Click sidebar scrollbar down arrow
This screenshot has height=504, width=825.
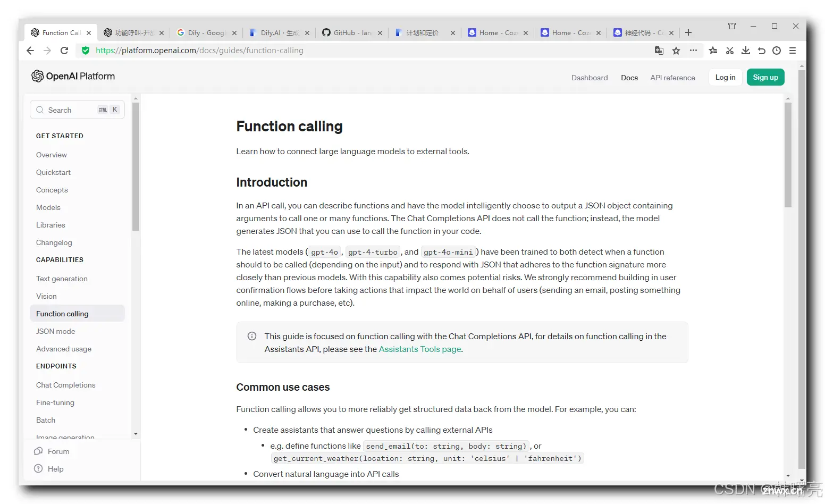pyautogui.click(x=136, y=434)
